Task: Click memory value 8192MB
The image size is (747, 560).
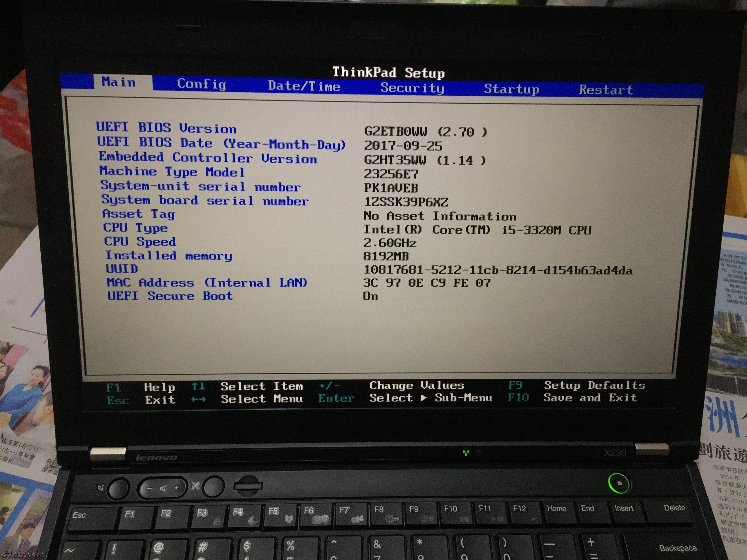Action: click(386, 256)
